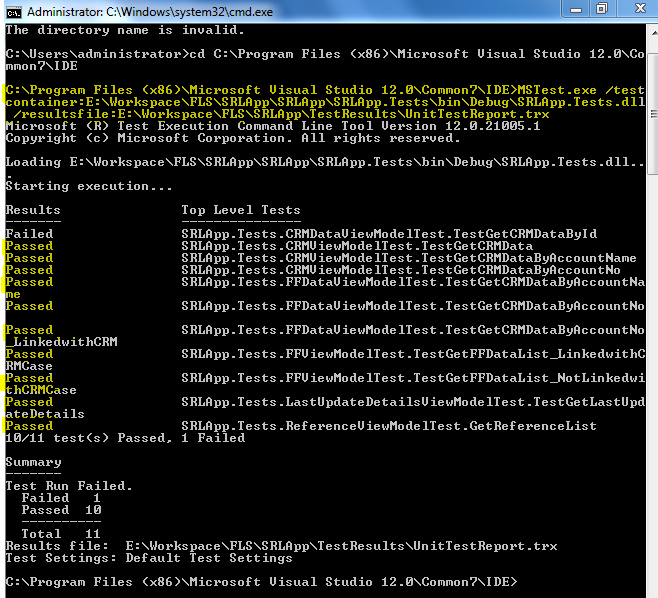Click the 'Total 11' summary line
The image size is (658, 598).
[61, 534]
